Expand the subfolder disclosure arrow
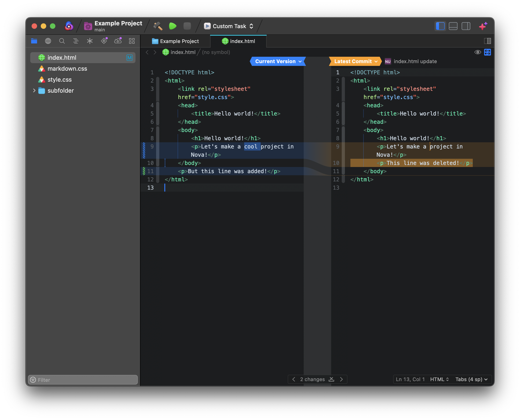The image size is (520, 420). [x=34, y=91]
